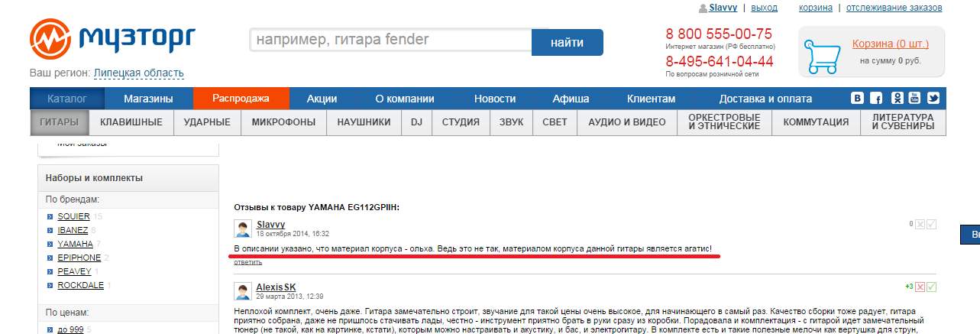This screenshot has width=980, height=334.
Task: Select DJ category tab
Action: [417, 122]
